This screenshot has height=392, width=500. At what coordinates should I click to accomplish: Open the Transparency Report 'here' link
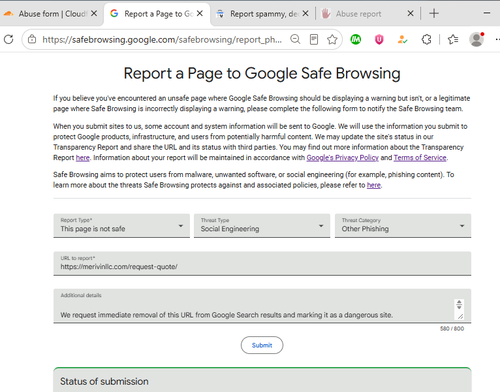(83, 158)
